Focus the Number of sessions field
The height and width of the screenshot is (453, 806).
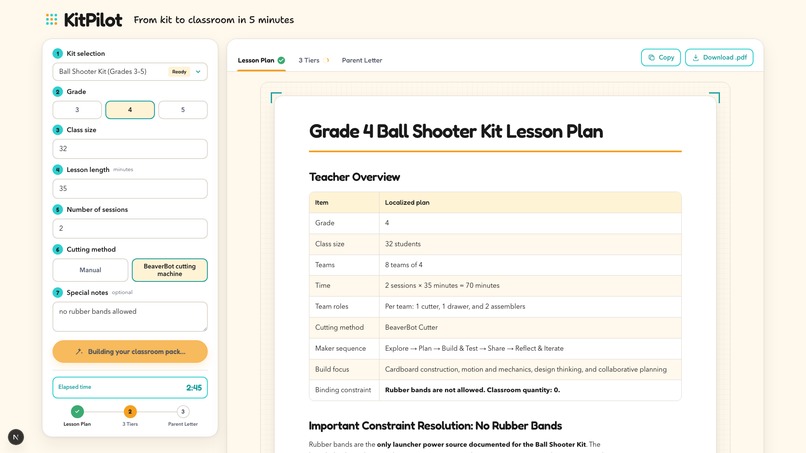[x=130, y=228]
